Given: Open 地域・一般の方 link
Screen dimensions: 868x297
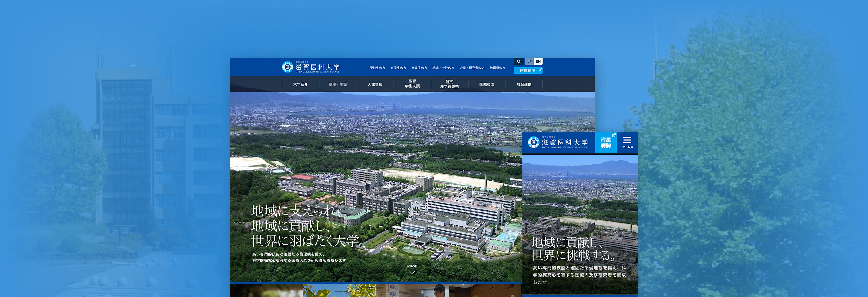Looking at the screenshot, I should click(443, 68).
